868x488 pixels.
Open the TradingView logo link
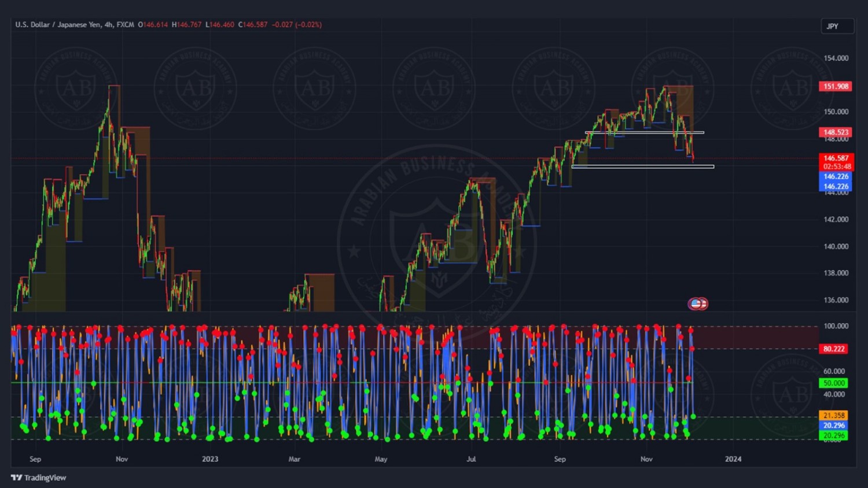point(38,478)
